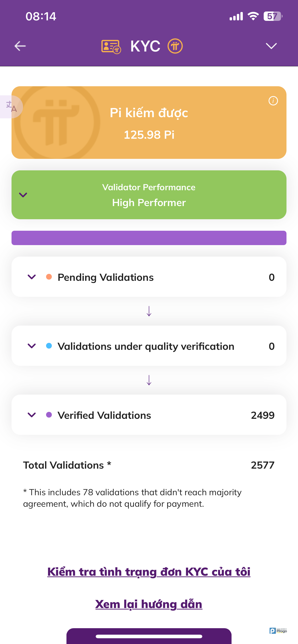Tap the translate language icon
Screen dimensions: 298x644
(x=11, y=107)
